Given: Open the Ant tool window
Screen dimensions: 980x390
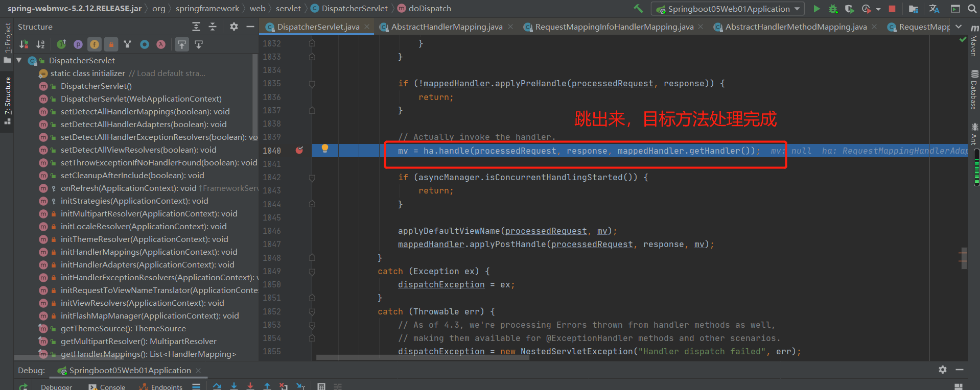Looking at the screenshot, I should (x=974, y=134).
